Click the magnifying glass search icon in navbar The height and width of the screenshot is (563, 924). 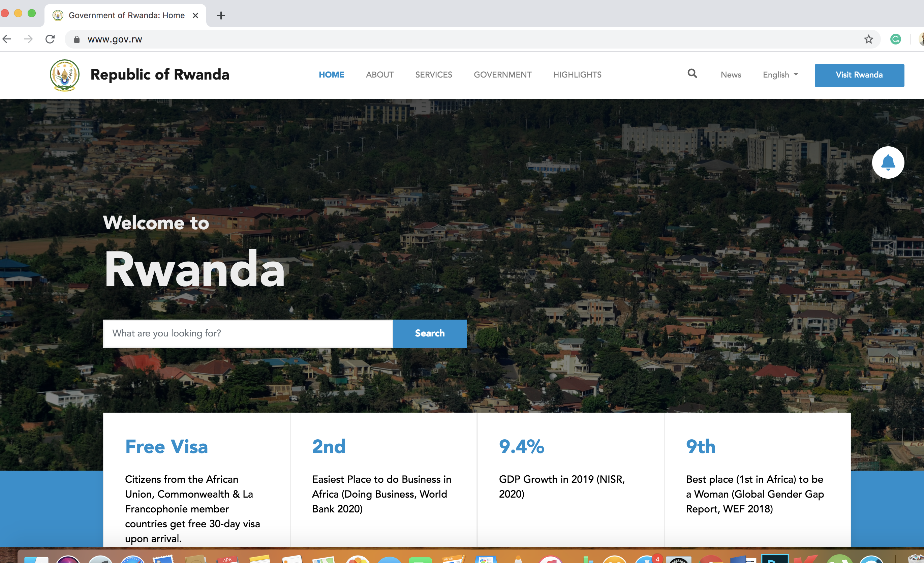[692, 74]
